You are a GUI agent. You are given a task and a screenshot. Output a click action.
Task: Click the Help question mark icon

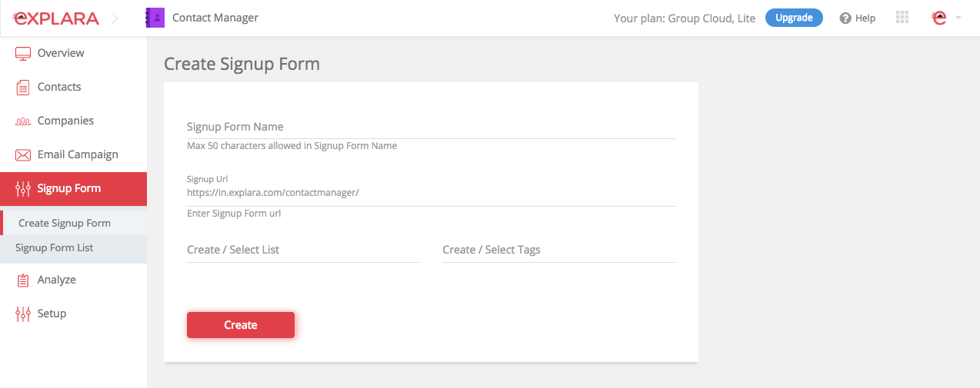pyautogui.click(x=845, y=18)
